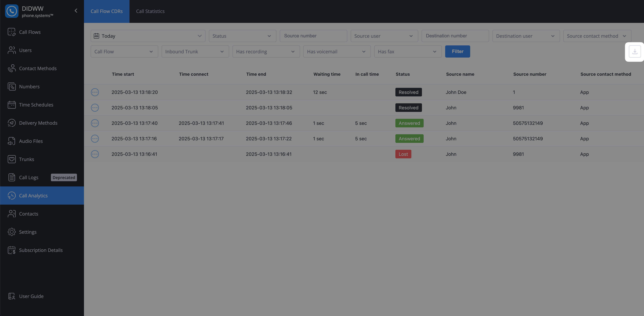644x316 pixels.
Task: Expand the Today date range dropdown
Action: (x=148, y=36)
